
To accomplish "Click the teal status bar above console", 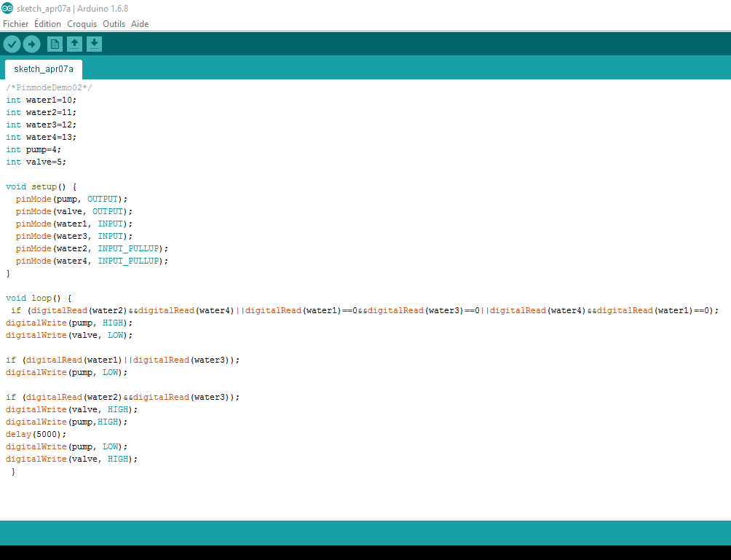I will click(365, 533).
